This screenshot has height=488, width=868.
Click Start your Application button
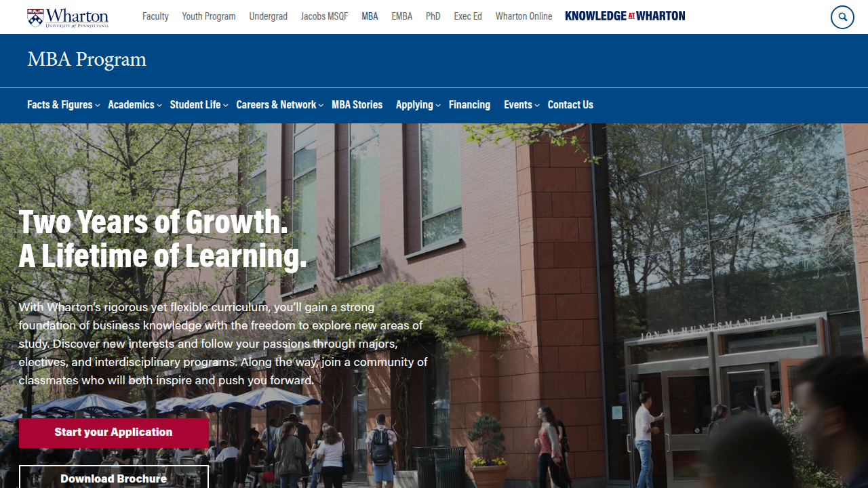click(114, 433)
